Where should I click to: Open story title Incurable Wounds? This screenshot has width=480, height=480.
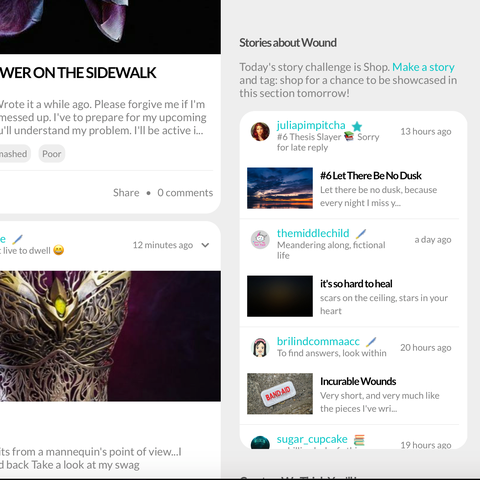tap(358, 381)
